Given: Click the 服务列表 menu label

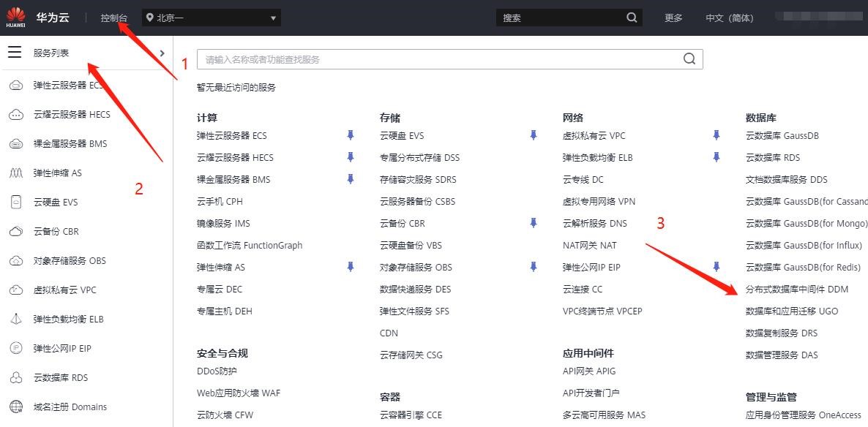Looking at the screenshot, I should pyautogui.click(x=51, y=53).
